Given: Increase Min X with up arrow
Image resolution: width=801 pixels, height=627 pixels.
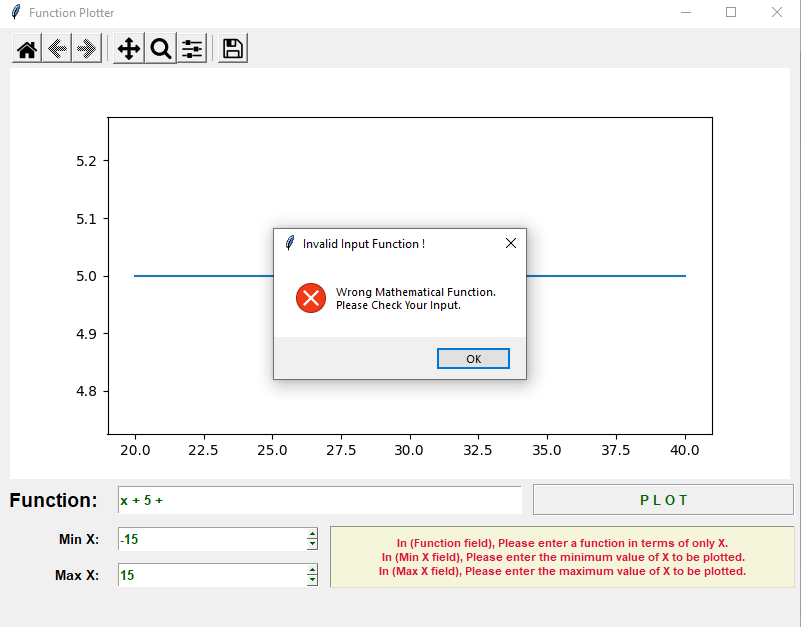Looking at the screenshot, I should pyautogui.click(x=312, y=535).
